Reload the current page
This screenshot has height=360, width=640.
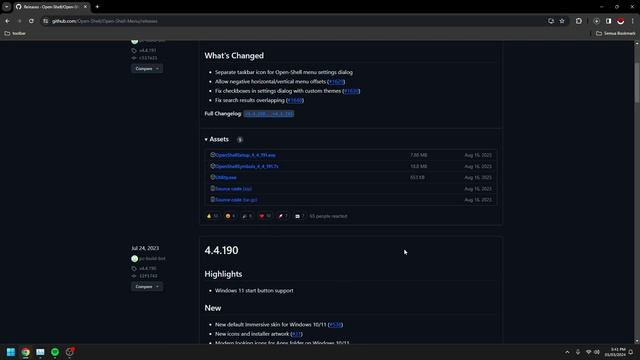(31, 21)
